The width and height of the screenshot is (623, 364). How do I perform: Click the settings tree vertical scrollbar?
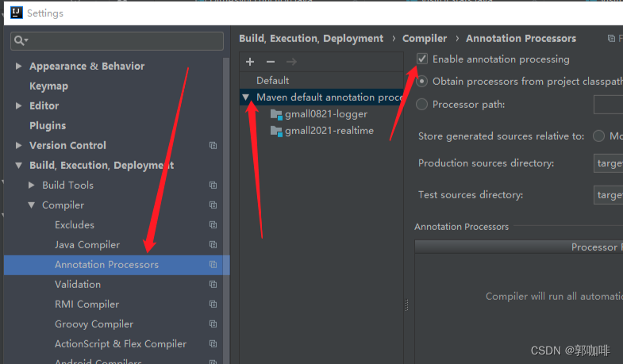pyautogui.click(x=226, y=210)
